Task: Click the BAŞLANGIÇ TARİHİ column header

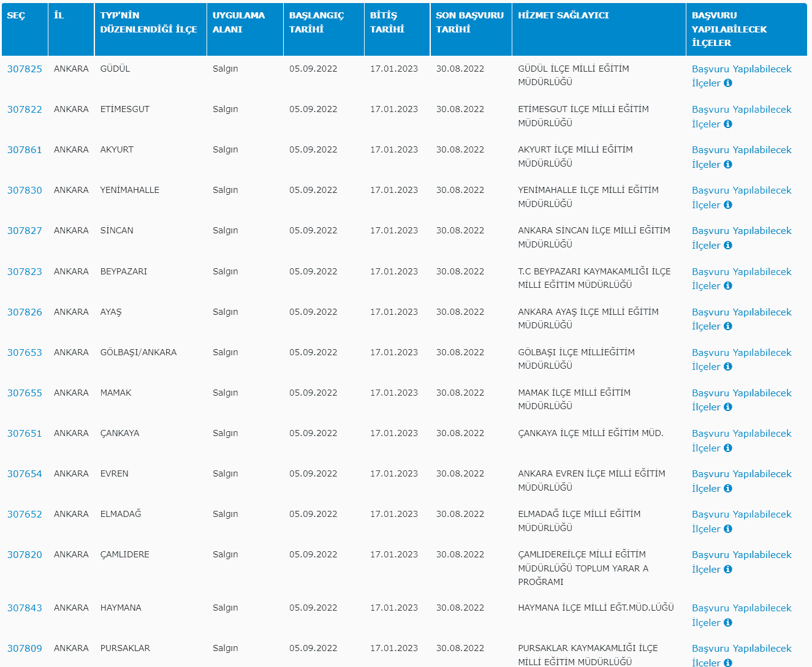Action: tap(316, 22)
